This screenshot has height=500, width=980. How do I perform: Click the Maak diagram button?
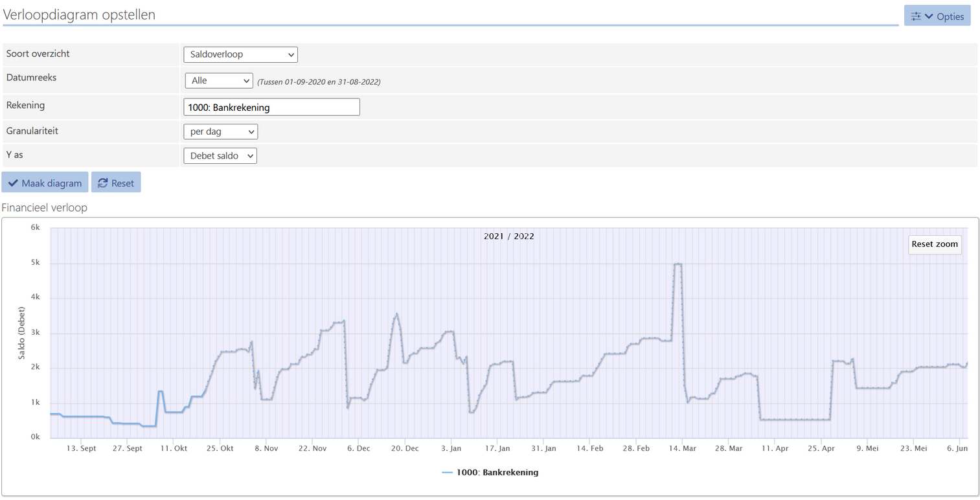45,183
